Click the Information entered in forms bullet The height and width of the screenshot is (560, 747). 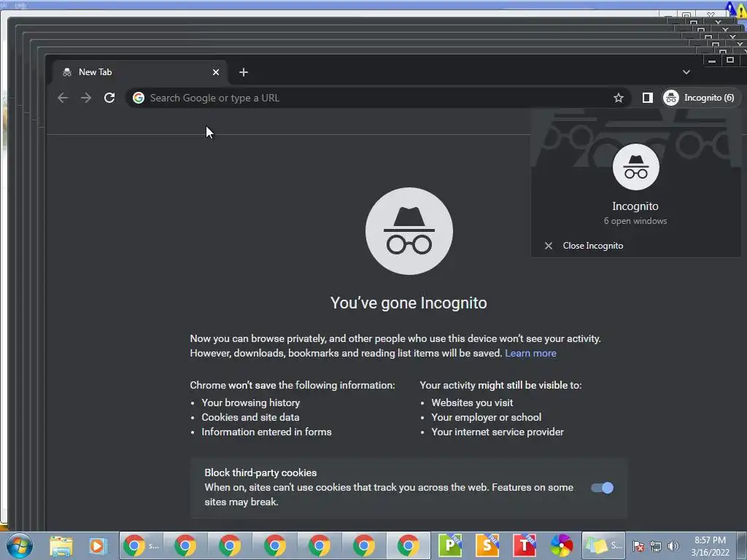click(x=266, y=432)
